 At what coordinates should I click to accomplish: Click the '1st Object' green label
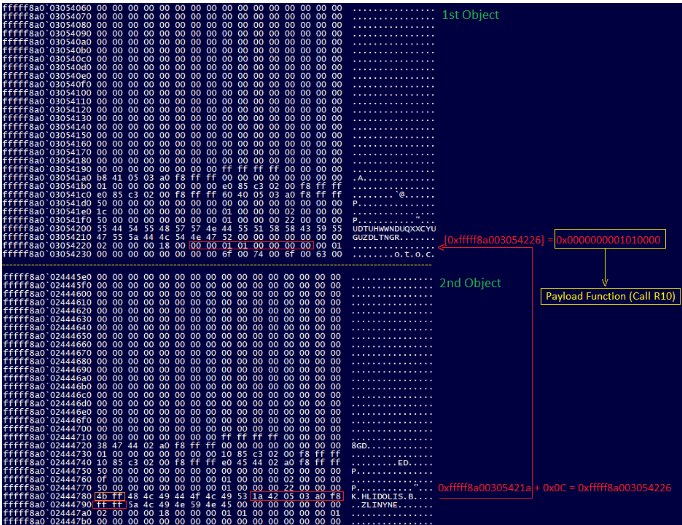[470, 15]
